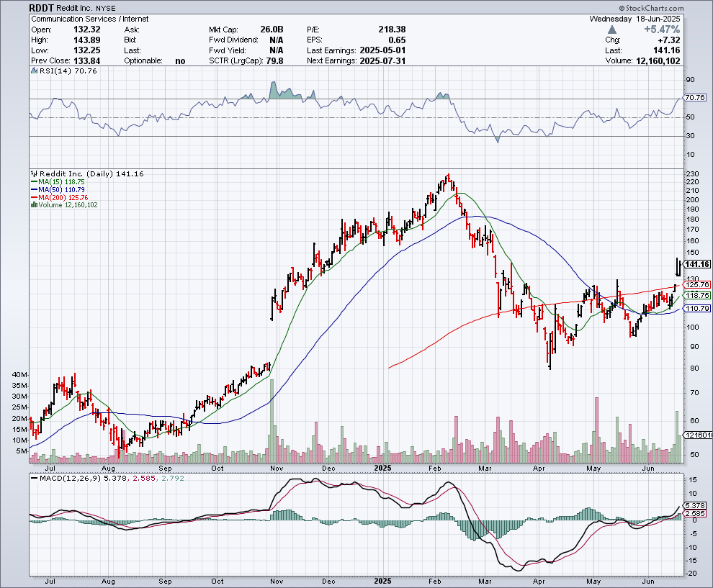Click the MA(200) 125.76 legend entry

coord(63,198)
